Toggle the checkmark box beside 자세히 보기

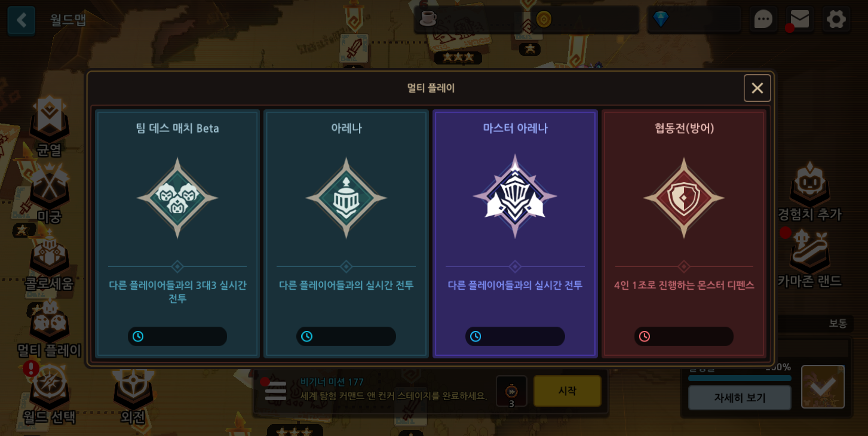823,386
